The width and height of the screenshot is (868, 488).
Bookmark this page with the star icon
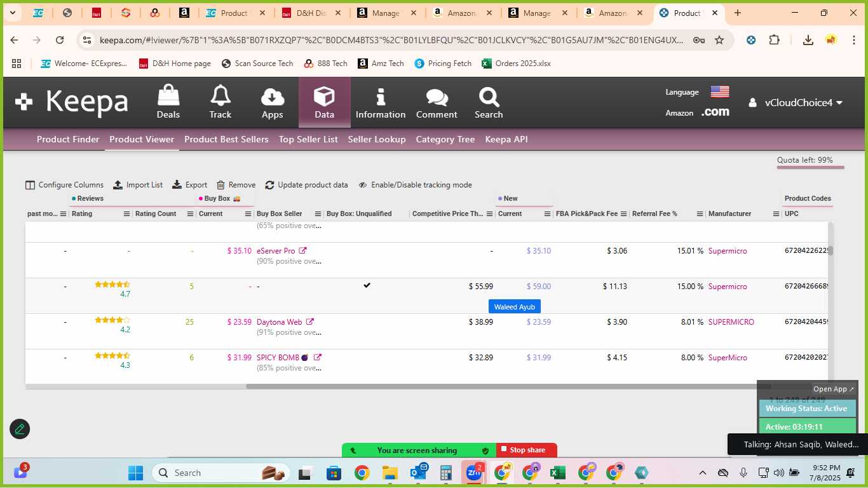[x=719, y=40]
